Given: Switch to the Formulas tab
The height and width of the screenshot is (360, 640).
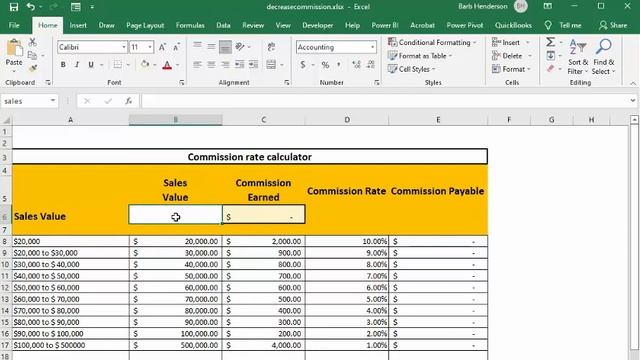Looking at the screenshot, I should coord(190,25).
